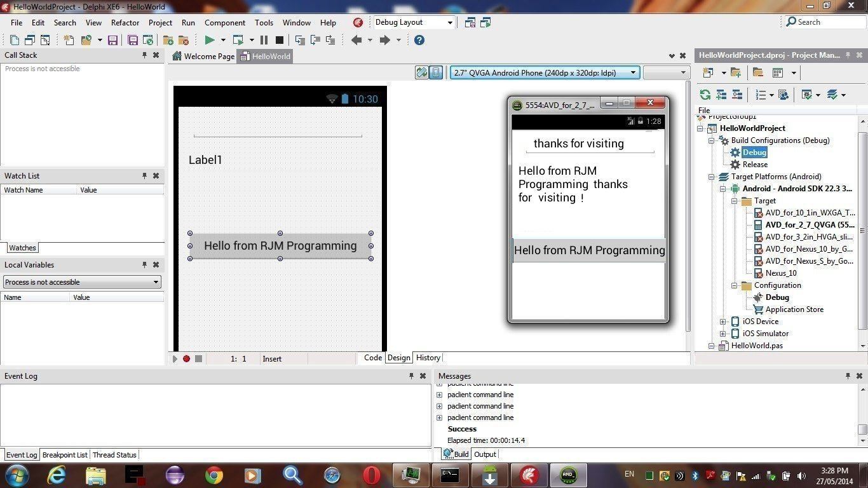This screenshot has height=488, width=868.
Task: Click the Watches tab button
Action: 22,248
